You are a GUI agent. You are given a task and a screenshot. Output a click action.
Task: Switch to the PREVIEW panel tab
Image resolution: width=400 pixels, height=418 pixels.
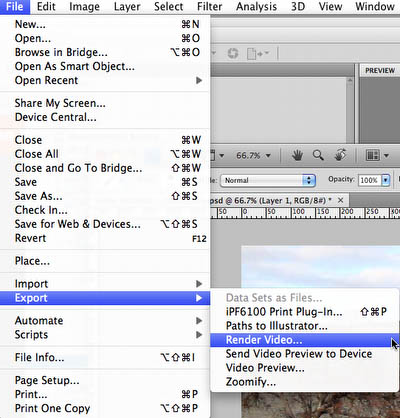[x=380, y=71]
